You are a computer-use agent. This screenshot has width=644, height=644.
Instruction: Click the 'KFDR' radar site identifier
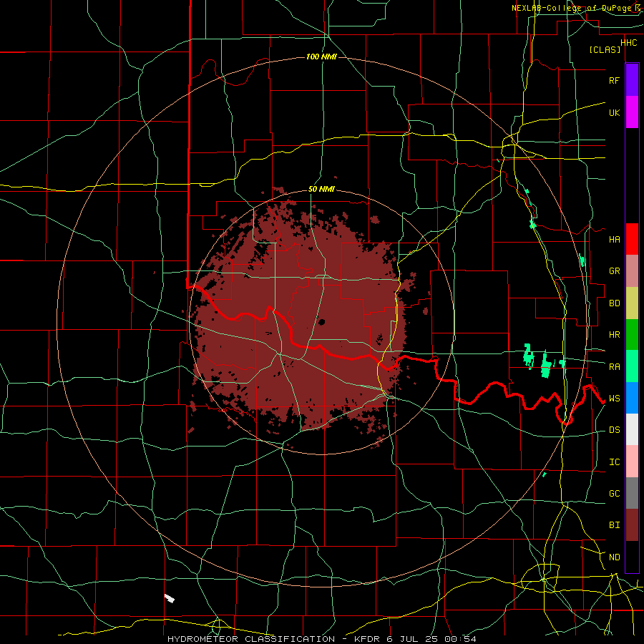tap(368, 639)
